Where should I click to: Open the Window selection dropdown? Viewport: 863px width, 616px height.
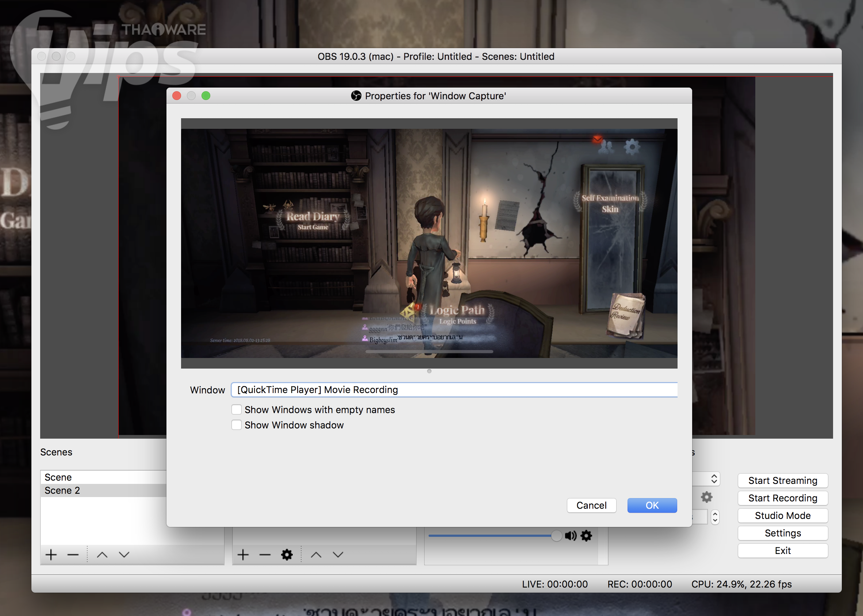454,389
